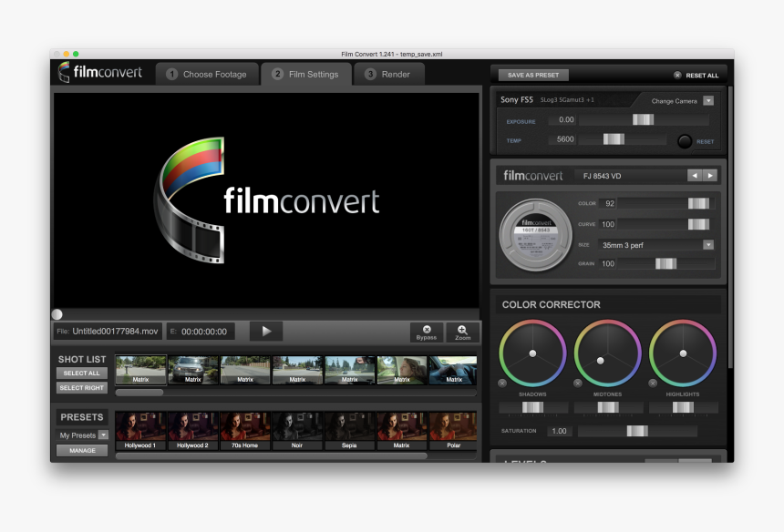Click Select Right in Shot List

coord(81,388)
